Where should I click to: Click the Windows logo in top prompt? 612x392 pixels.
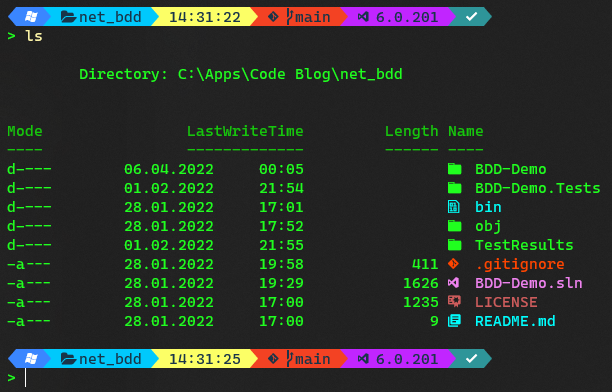click(31, 17)
